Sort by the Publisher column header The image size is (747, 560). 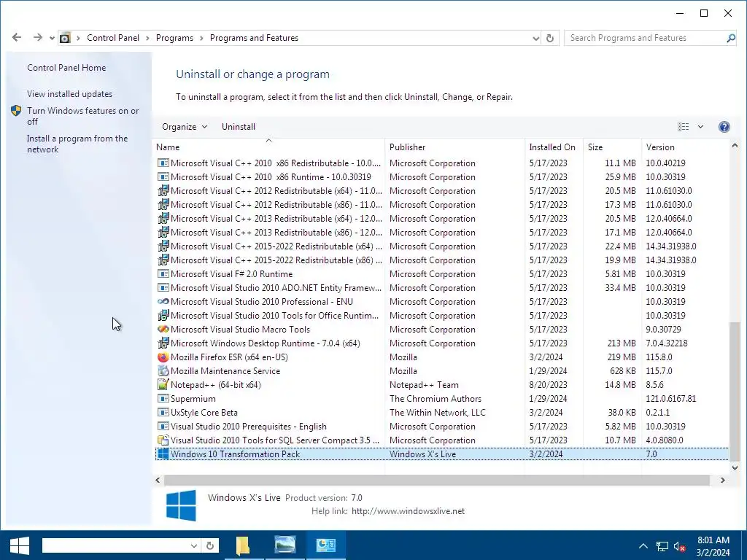coord(455,147)
